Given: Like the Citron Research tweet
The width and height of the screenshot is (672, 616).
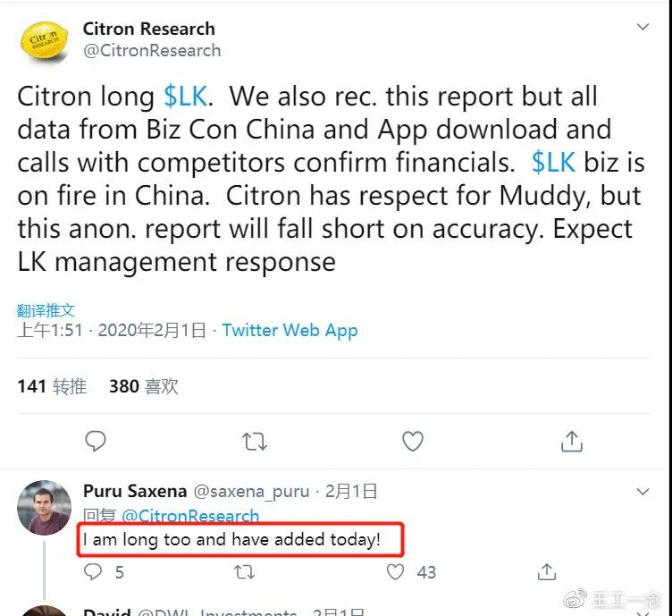Looking at the screenshot, I should coord(412,441).
